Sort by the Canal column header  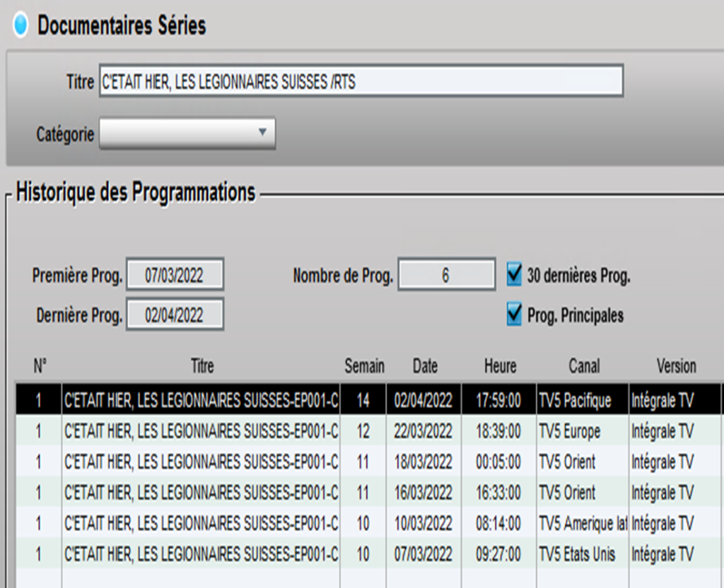pos(584,366)
